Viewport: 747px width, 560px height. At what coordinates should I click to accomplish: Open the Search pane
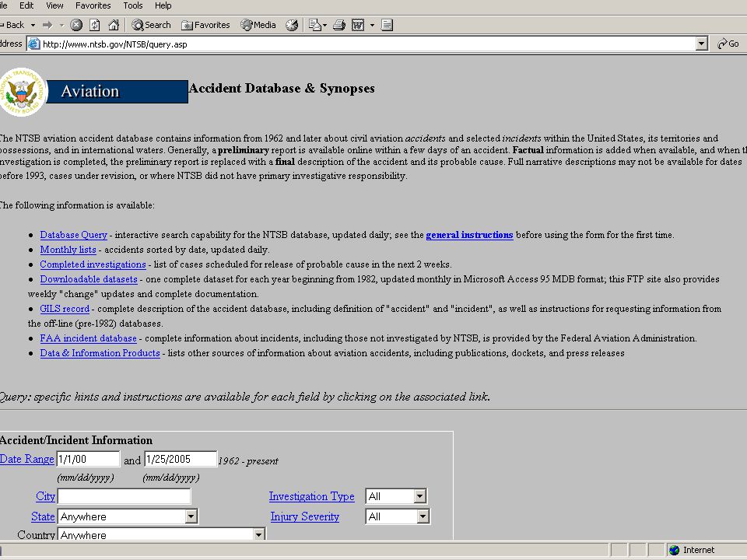click(151, 25)
